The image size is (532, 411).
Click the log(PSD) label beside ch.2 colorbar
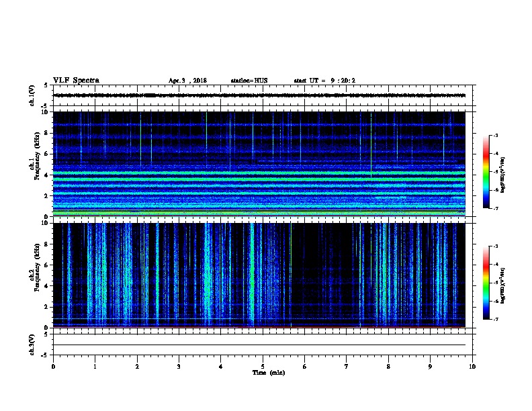(x=502, y=285)
